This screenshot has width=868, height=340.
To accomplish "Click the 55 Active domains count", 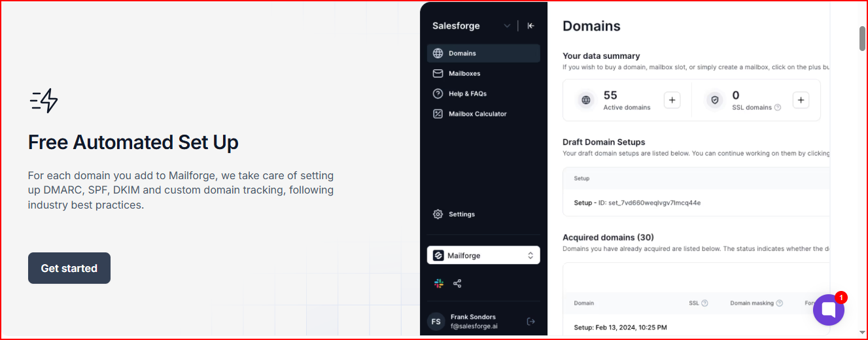I will (x=610, y=95).
